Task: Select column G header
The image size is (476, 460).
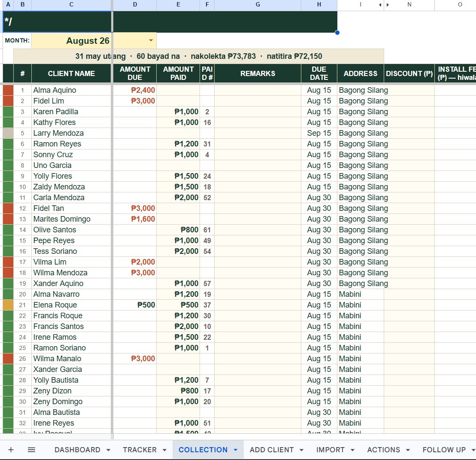Action: pyautogui.click(x=258, y=5)
